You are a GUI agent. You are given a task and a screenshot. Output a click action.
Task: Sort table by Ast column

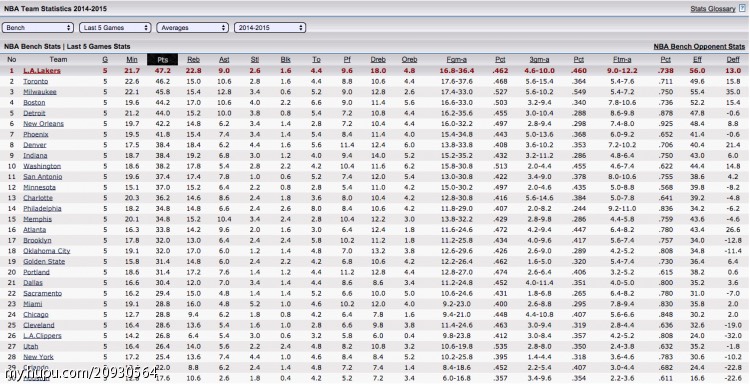(x=224, y=59)
